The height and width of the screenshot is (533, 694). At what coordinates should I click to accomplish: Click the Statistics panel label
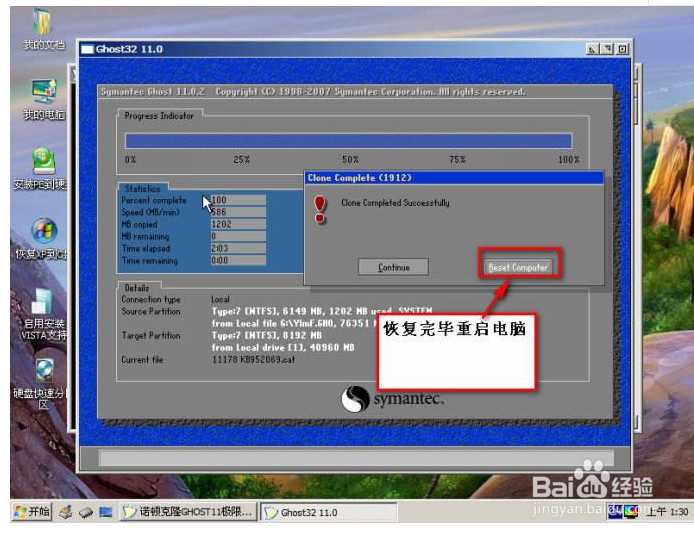[143, 189]
